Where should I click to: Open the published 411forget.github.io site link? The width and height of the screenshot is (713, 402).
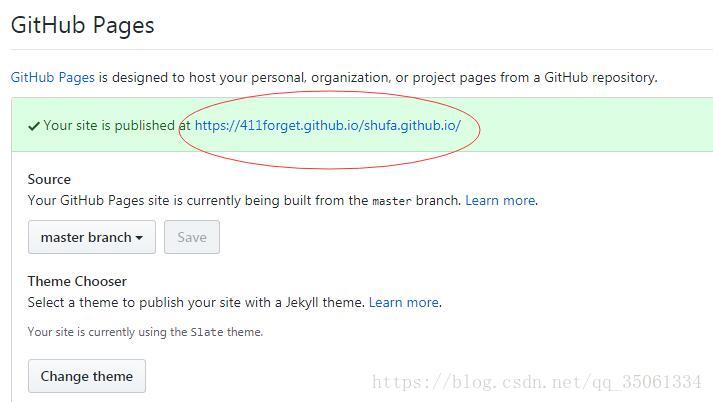(x=327, y=126)
